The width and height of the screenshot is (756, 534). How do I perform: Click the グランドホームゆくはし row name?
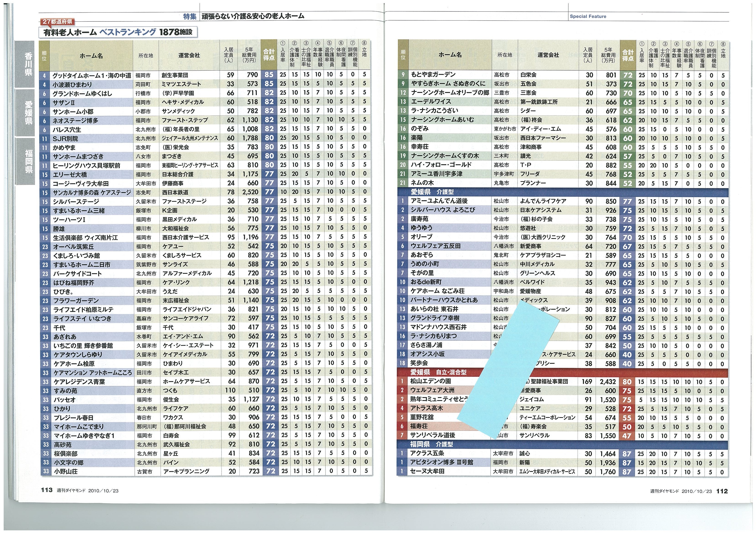[x=82, y=93]
